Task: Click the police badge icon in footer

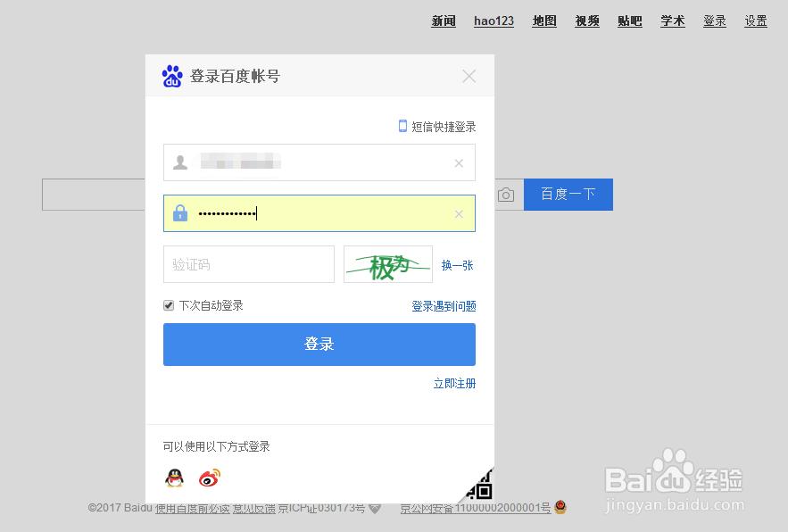Action: click(560, 507)
